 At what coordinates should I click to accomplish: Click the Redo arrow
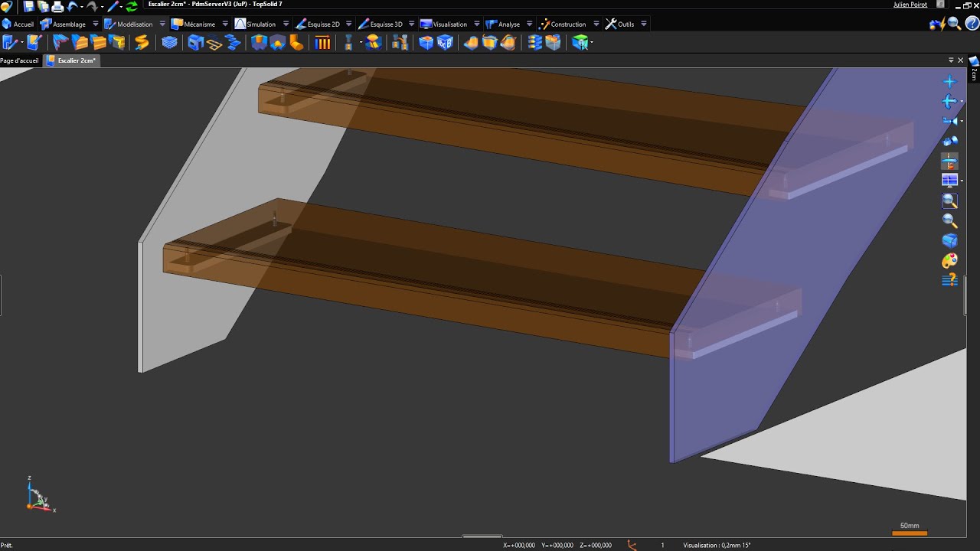pos(92,6)
